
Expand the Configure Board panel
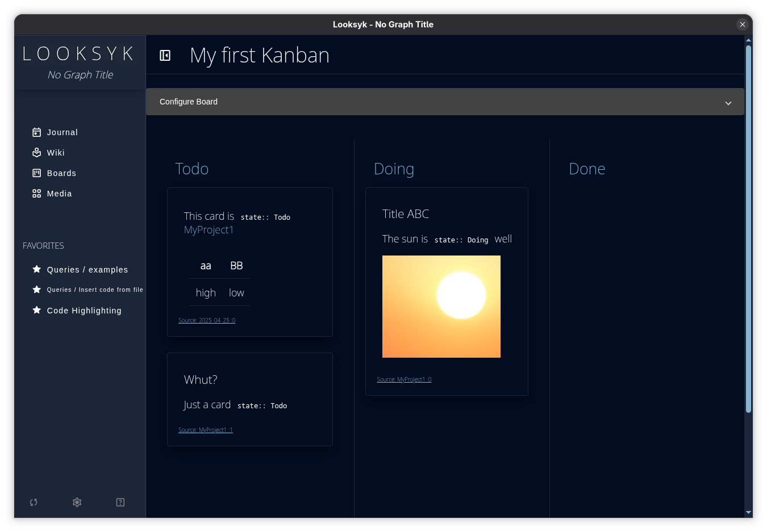[x=445, y=102]
